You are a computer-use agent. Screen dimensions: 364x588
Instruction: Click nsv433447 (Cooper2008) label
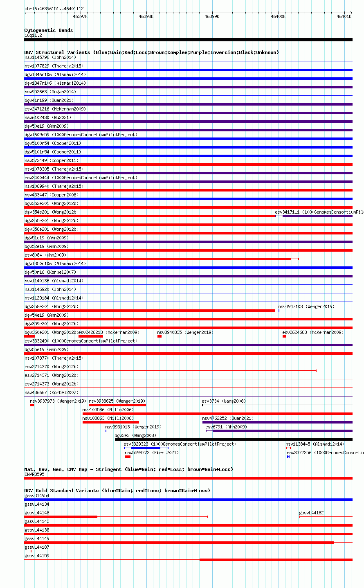tap(52, 195)
